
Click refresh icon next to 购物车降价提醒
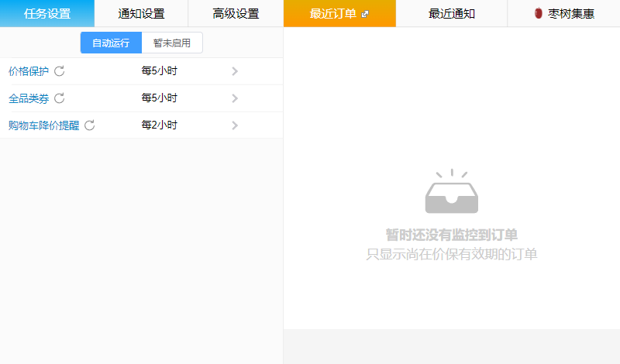click(90, 125)
